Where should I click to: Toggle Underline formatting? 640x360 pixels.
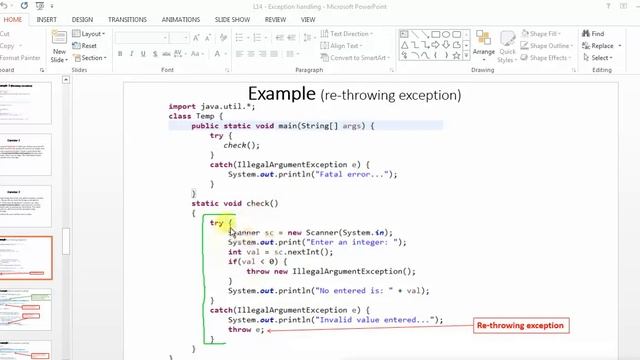(x=143, y=53)
